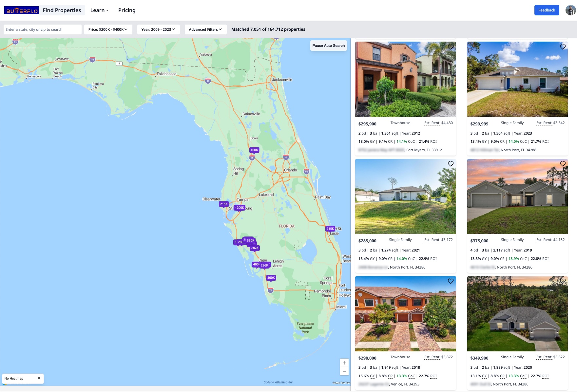Image resolution: width=577 pixels, height=392 pixels.
Task: Select the Pricing menu item
Action: click(126, 10)
